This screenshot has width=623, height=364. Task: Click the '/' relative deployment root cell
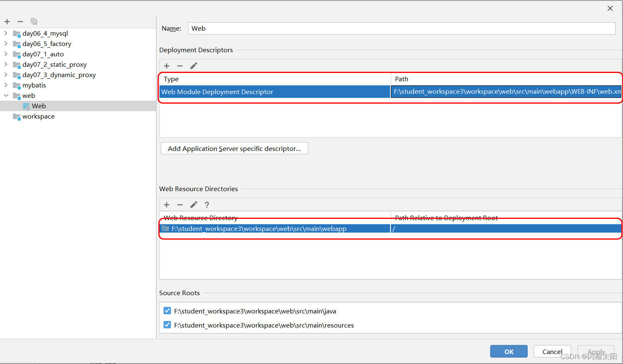pyautogui.click(x=506, y=228)
